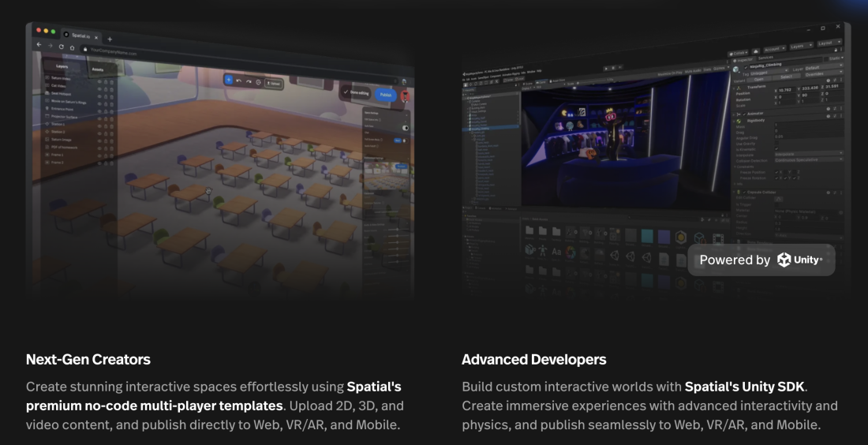Click the Select variant button

[x=786, y=77]
